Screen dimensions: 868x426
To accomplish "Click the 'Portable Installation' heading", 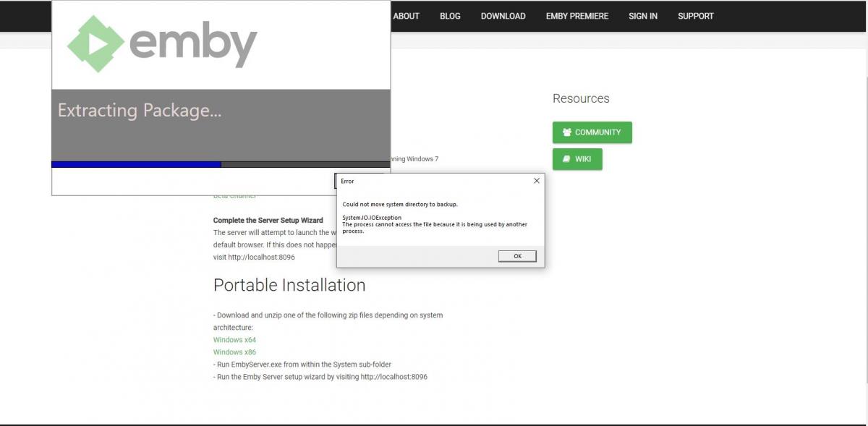I will point(289,285).
